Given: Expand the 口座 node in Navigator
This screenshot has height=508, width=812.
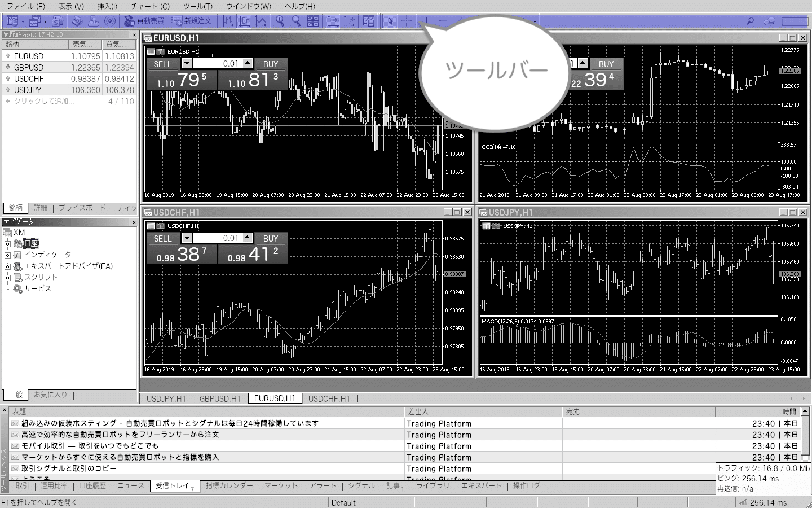Looking at the screenshot, I should [7, 244].
